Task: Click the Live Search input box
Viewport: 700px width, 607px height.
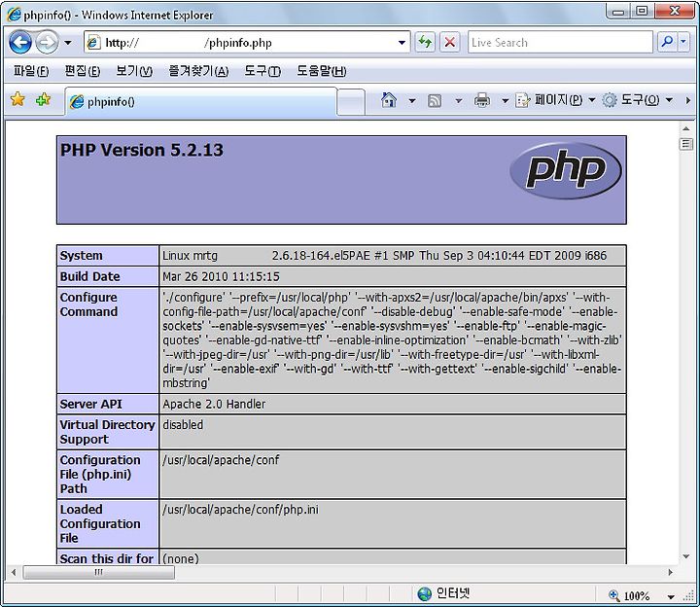Action: [x=560, y=43]
